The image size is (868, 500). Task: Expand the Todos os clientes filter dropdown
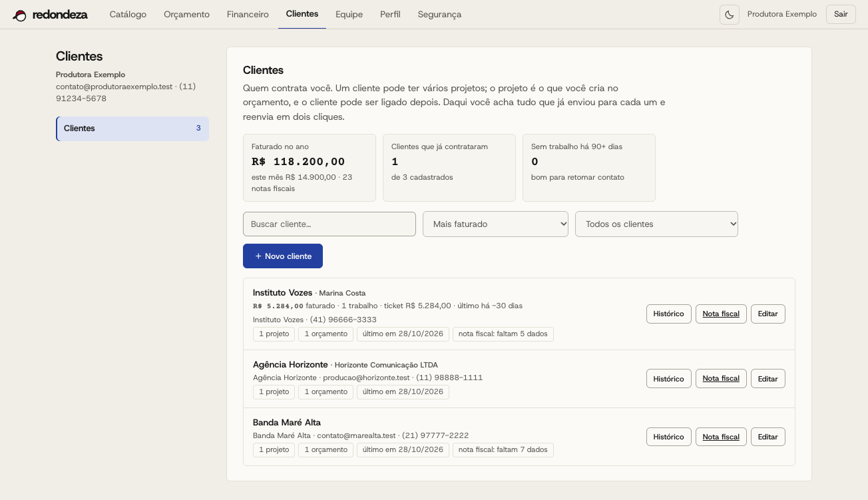pos(656,224)
